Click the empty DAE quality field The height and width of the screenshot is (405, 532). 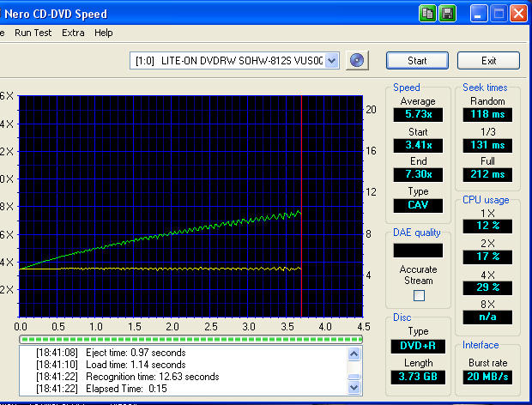click(418, 251)
